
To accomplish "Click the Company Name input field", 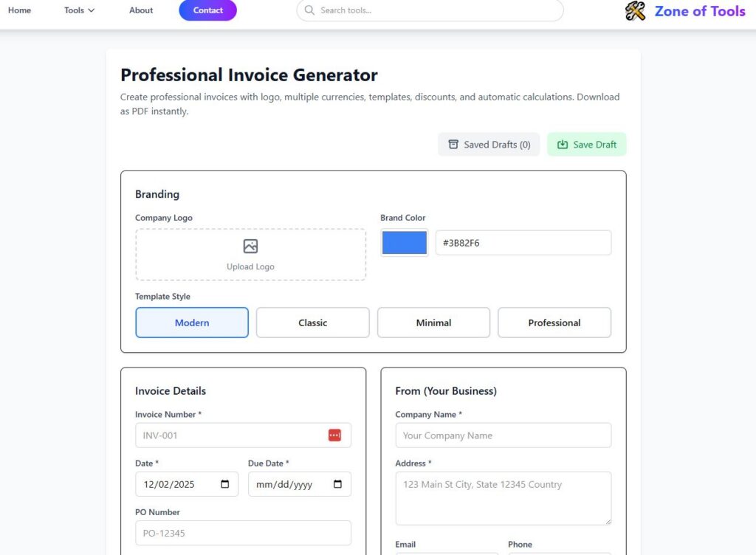I will click(503, 435).
